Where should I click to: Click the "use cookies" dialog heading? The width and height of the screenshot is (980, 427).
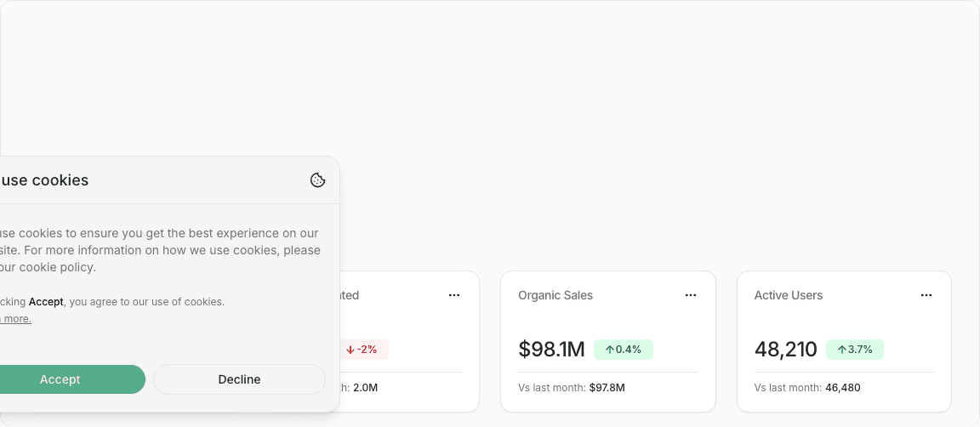click(44, 180)
